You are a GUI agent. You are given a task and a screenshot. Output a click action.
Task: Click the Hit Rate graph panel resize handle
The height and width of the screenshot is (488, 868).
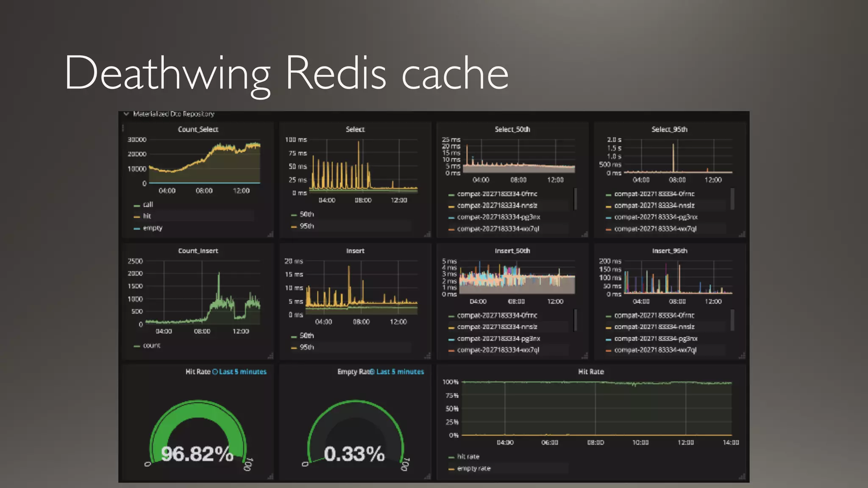tap(742, 477)
